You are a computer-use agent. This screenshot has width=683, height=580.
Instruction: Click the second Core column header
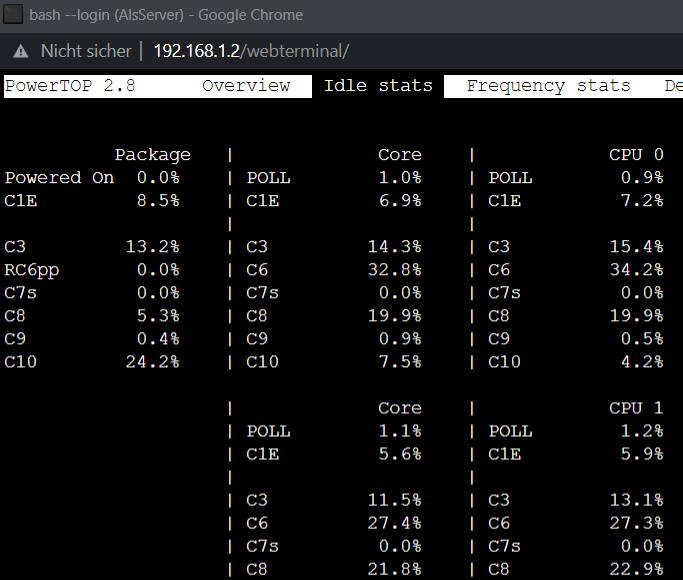400,408
